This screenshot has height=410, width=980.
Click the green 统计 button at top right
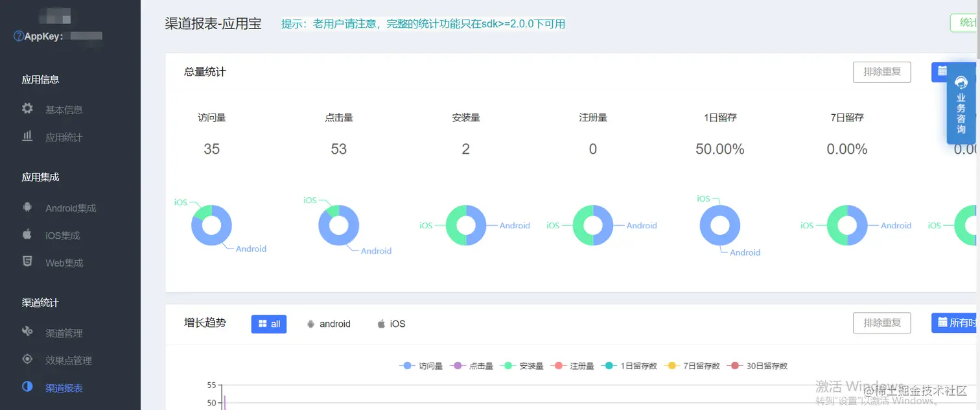(x=965, y=23)
